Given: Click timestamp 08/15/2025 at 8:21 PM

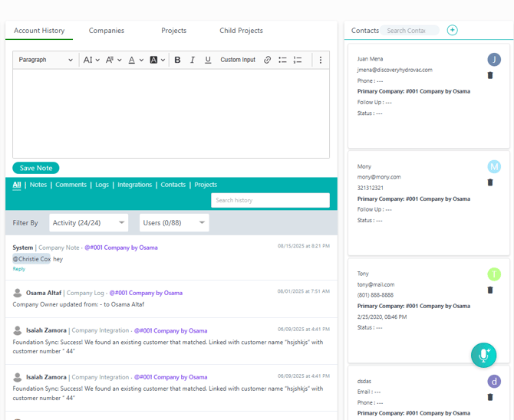Looking at the screenshot, I should pos(304,246).
